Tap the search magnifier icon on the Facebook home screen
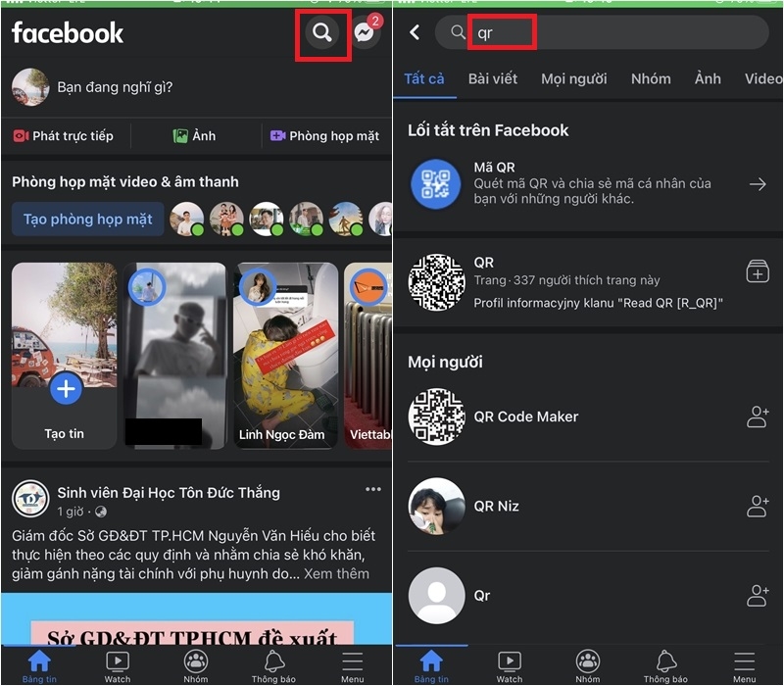The width and height of the screenshot is (784, 686). click(x=322, y=33)
